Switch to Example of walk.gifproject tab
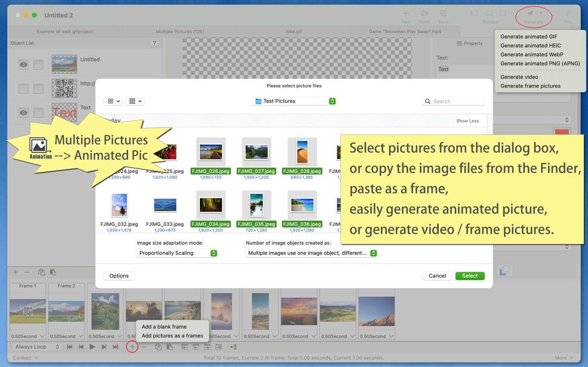This screenshot has width=588, height=367. 65,31
